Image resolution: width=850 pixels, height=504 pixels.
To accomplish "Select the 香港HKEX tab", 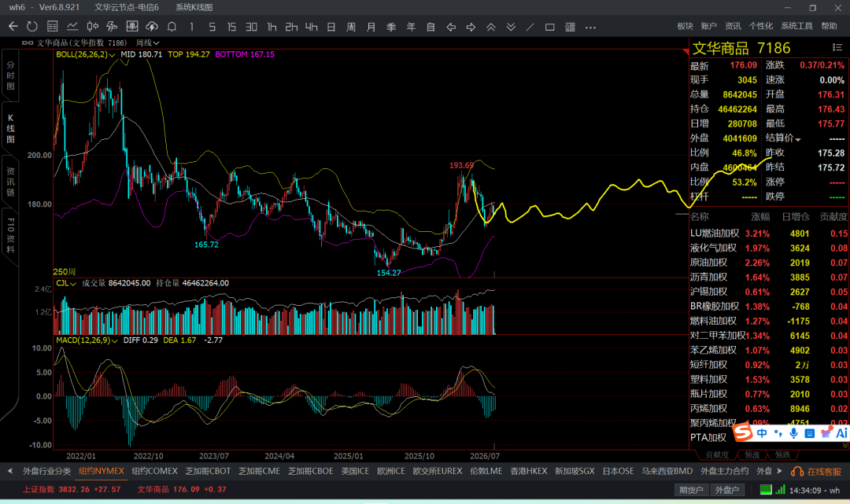I will point(529,471).
